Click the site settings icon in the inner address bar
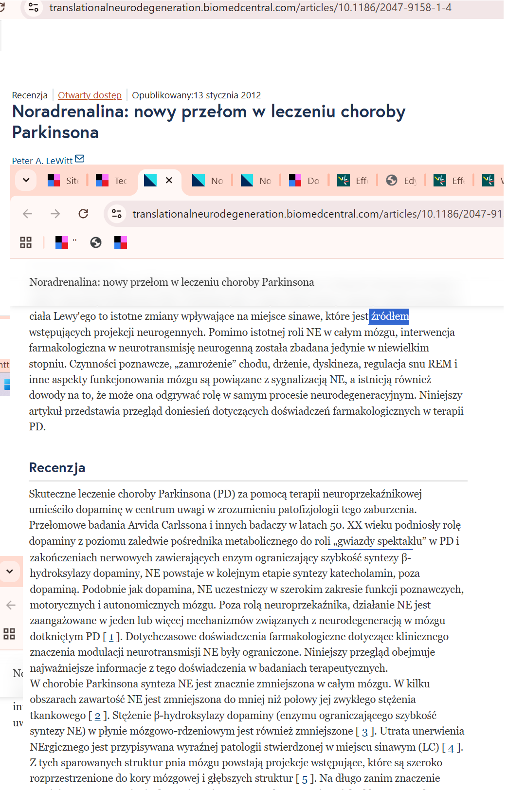The height and width of the screenshot is (812, 507). 117,214
